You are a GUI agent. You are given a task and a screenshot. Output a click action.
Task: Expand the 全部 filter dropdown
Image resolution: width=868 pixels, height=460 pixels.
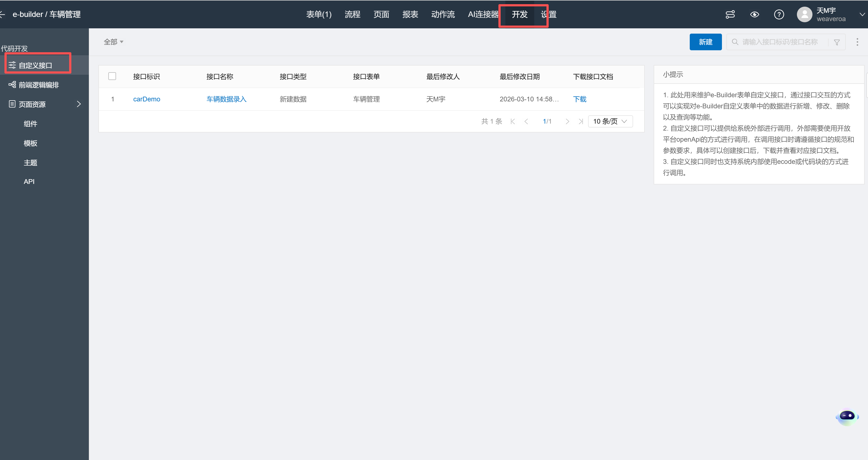tap(114, 42)
